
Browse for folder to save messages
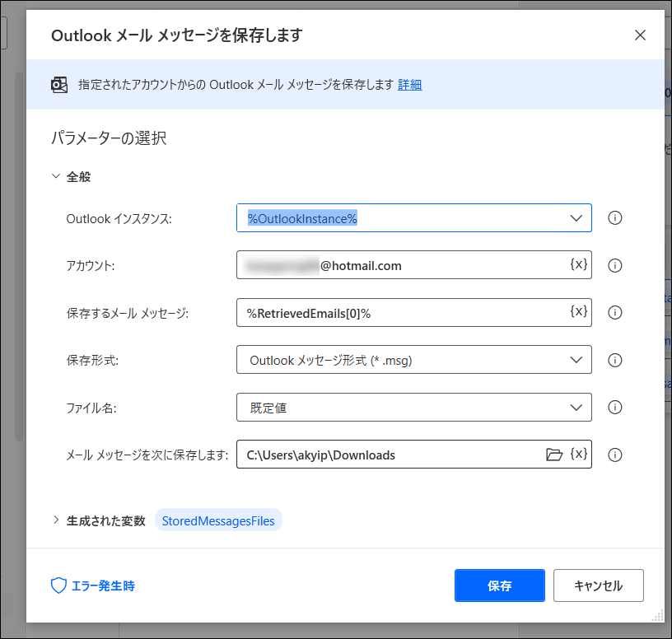point(554,454)
